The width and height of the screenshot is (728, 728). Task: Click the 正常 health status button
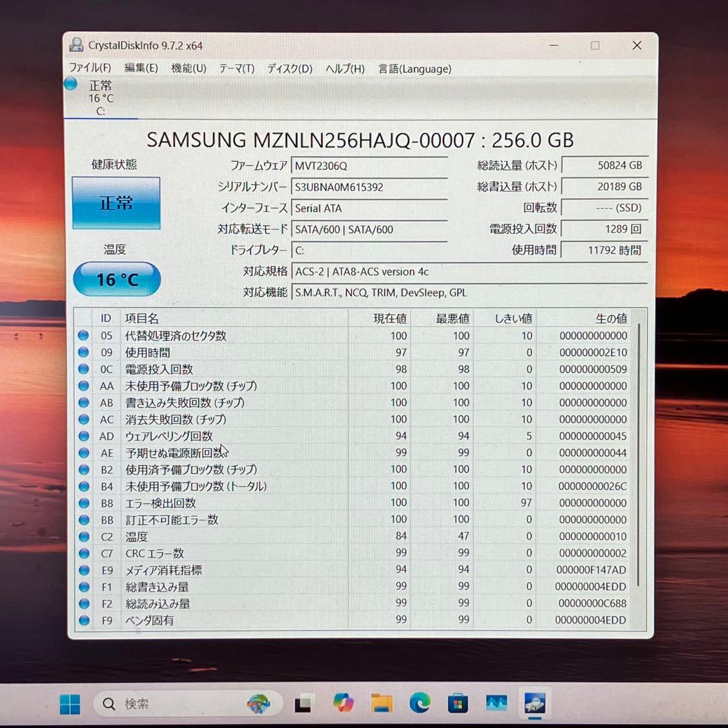coord(116,203)
